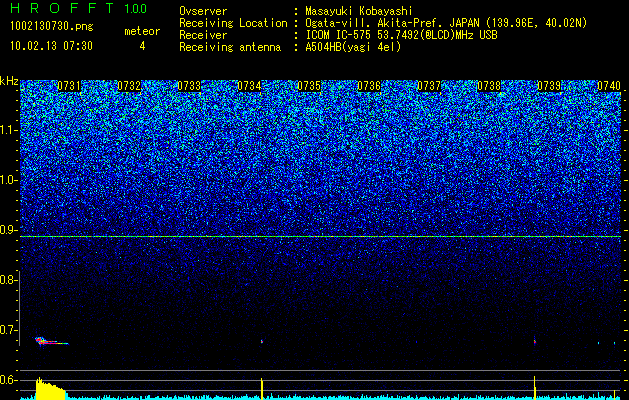Click the 0740 time marker
The width and height of the screenshot is (629, 400).
(x=609, y=86)
